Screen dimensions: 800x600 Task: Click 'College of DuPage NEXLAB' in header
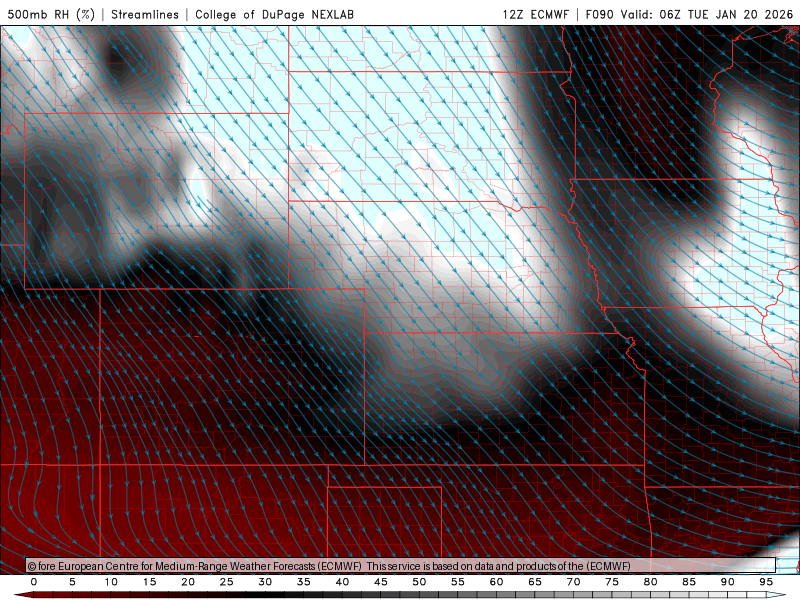(274, 14)
